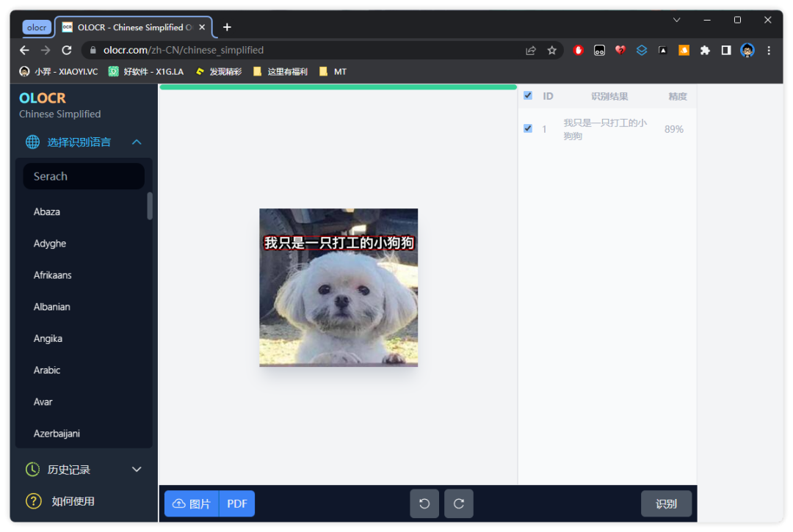The width and height of the screenshot is (793, 532).
Task: Click the share page icon in address bar
Action: (x=531, y=51)
